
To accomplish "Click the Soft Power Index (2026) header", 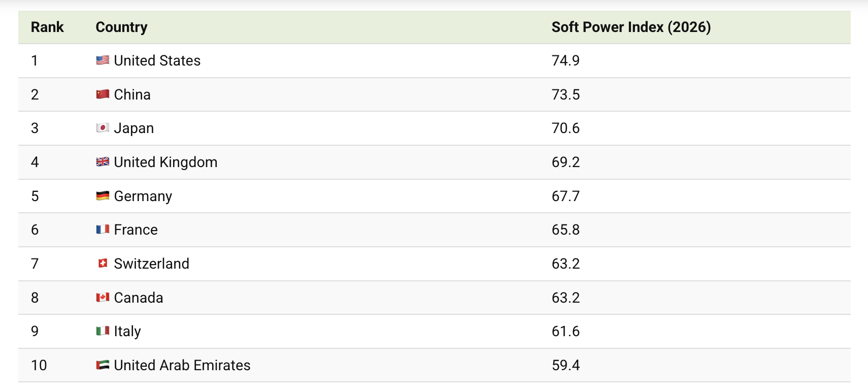I will pos(631,27).
